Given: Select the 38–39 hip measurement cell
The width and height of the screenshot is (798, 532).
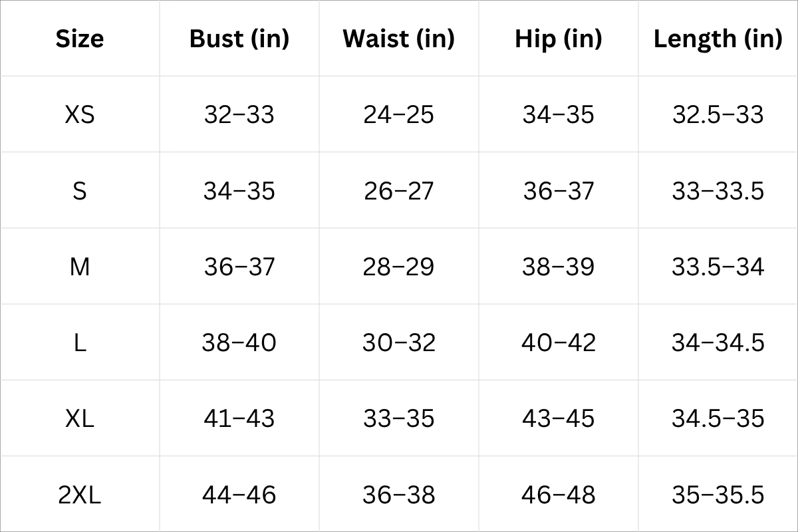Looking at the screenshot, I should (559, 267).
